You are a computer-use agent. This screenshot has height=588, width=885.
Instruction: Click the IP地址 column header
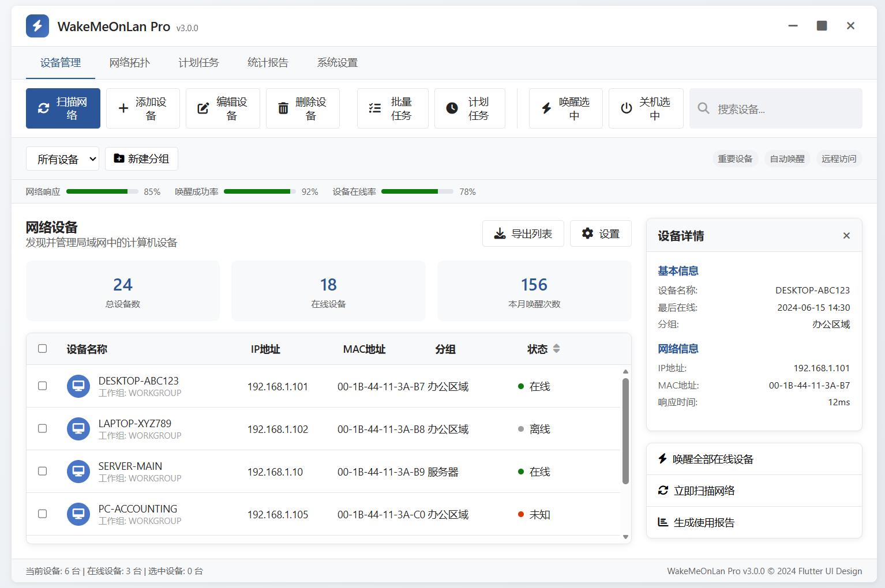coord(265,349)
